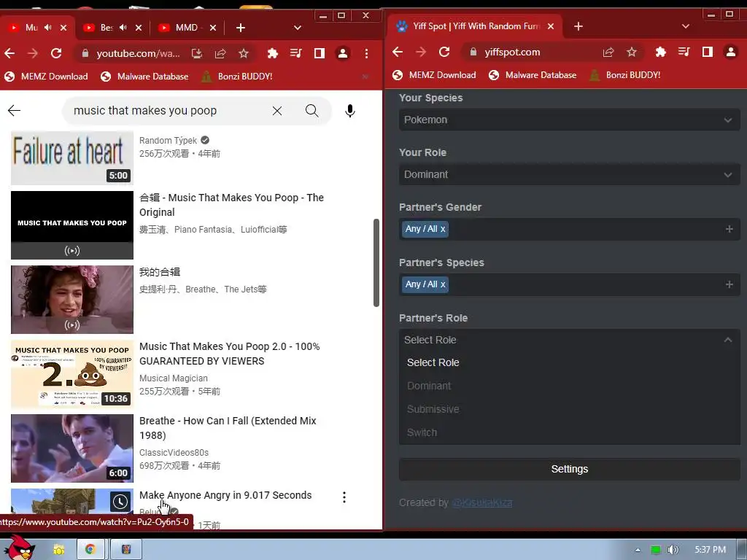Viewport: 747px width, 560px height.
Task: Collapse the Partner's Role Select Role dropdown
Action: (x=569, y=340)
